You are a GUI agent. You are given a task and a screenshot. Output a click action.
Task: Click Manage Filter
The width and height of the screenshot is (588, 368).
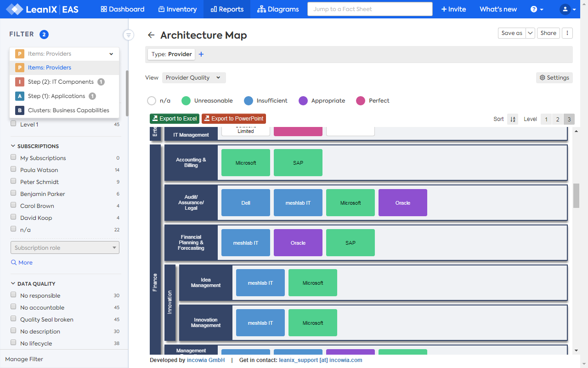pyautogui.click(x=24, y=359)
